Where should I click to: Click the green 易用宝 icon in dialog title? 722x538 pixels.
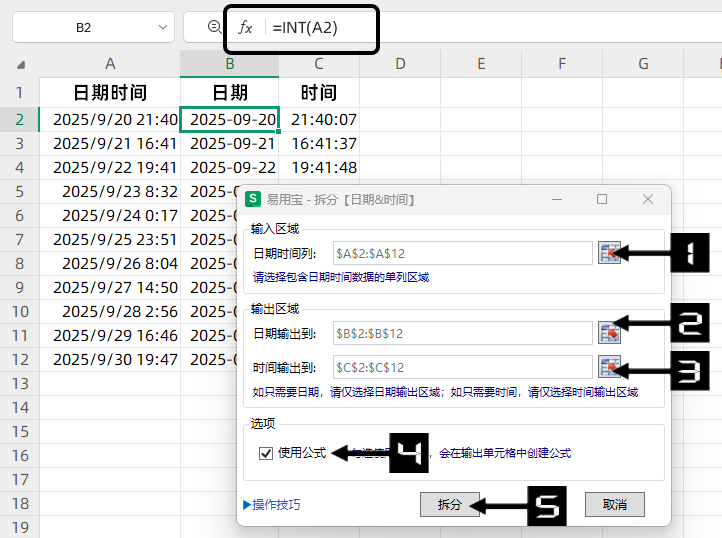click(254, 199)
